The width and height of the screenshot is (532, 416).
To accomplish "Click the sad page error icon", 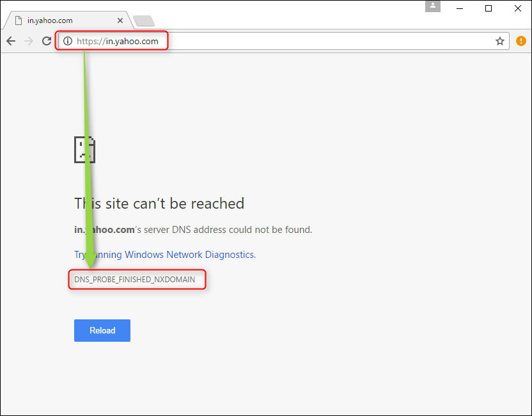I will [x=85, y=150].
